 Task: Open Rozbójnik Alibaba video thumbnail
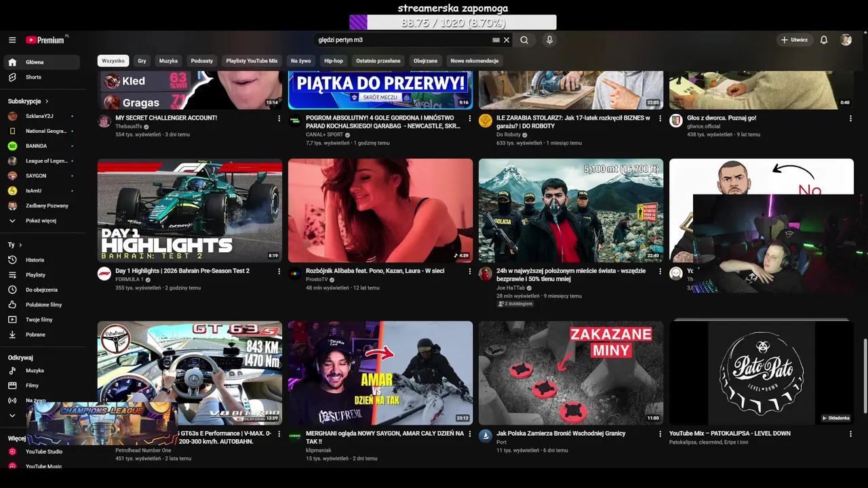pyautogui.click(x=380, y=211)
